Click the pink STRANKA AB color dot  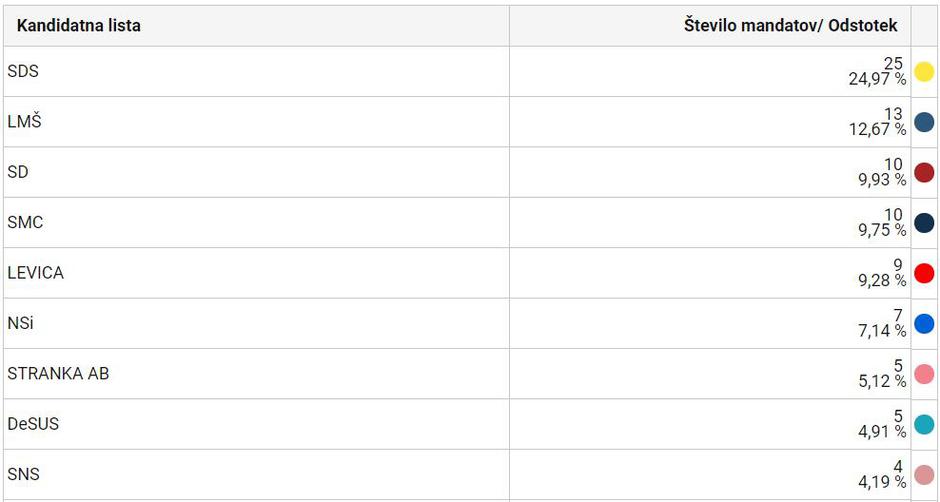coord(924,374)
